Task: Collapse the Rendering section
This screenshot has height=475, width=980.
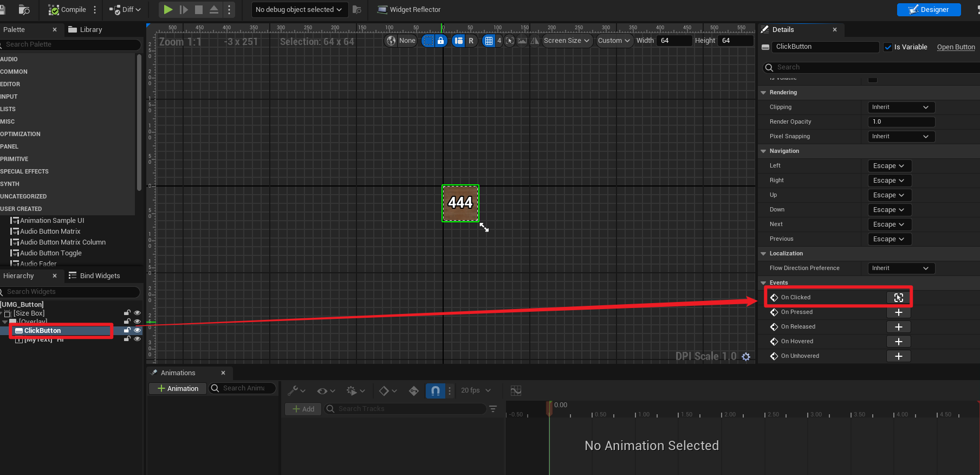Action: (x=763, y=93)
